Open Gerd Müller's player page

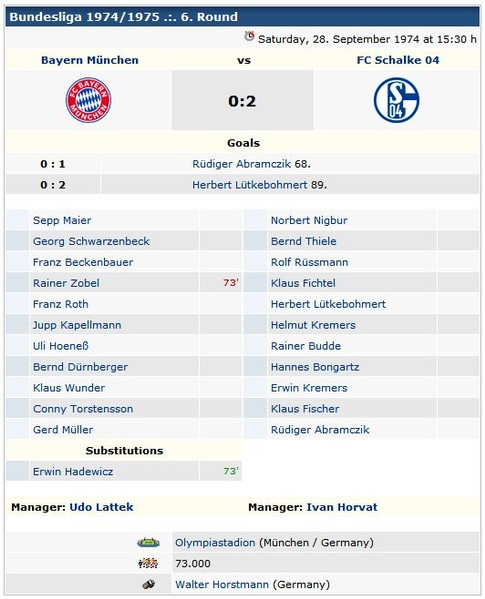[63, 430]
